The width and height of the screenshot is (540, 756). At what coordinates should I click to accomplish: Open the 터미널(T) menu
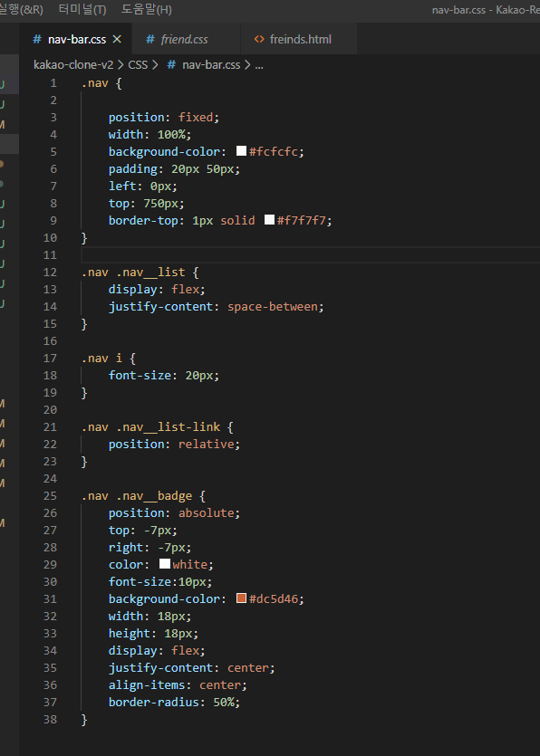click(82, 10)
